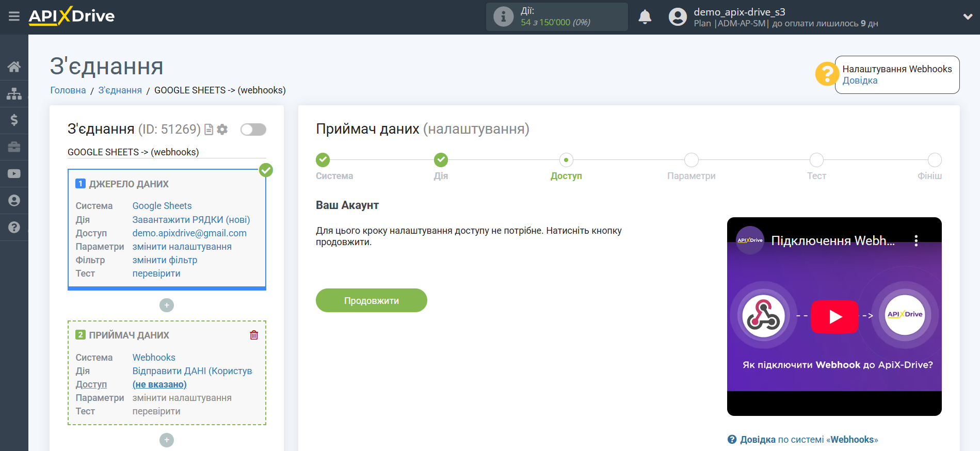
Task: Play the Webhook connection video
Action: tap(834, 316)
